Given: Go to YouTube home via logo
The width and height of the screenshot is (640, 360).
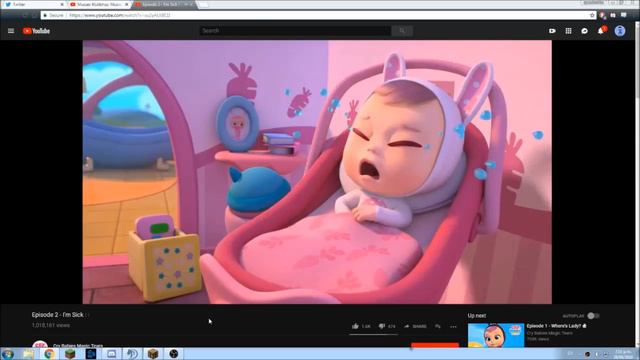Looking at the screenshot, I should 36,31.
